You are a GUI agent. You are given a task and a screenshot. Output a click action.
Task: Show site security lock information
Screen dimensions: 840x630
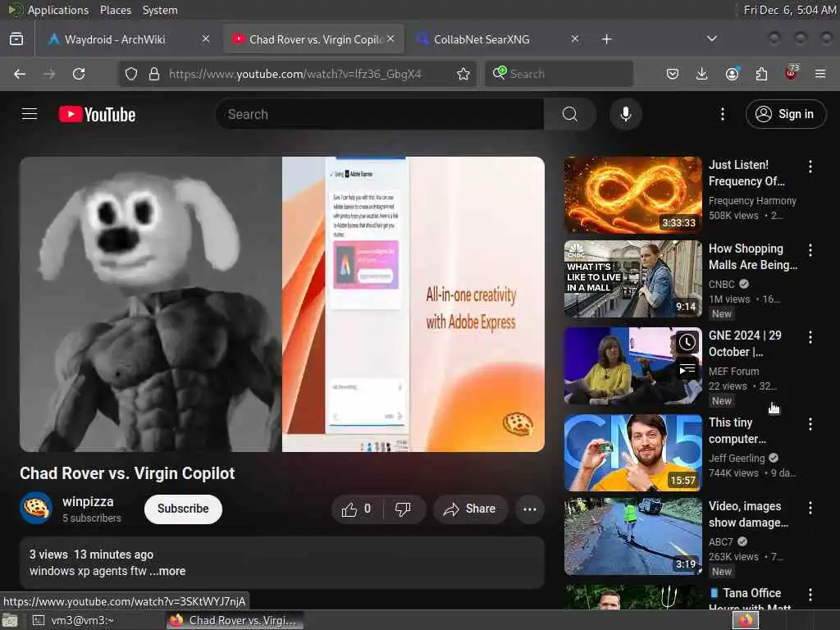(x=154, y=74)
